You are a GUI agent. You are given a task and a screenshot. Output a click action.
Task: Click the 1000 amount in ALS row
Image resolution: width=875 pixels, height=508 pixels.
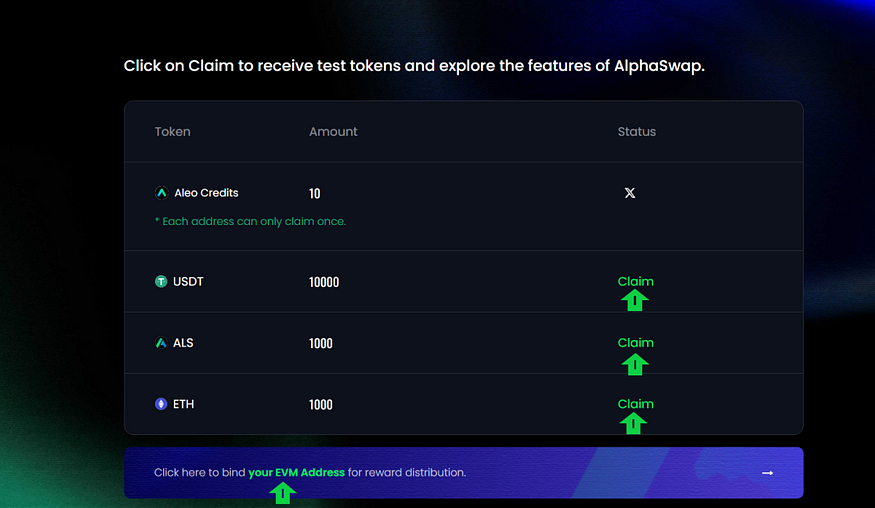pos(321,343)
